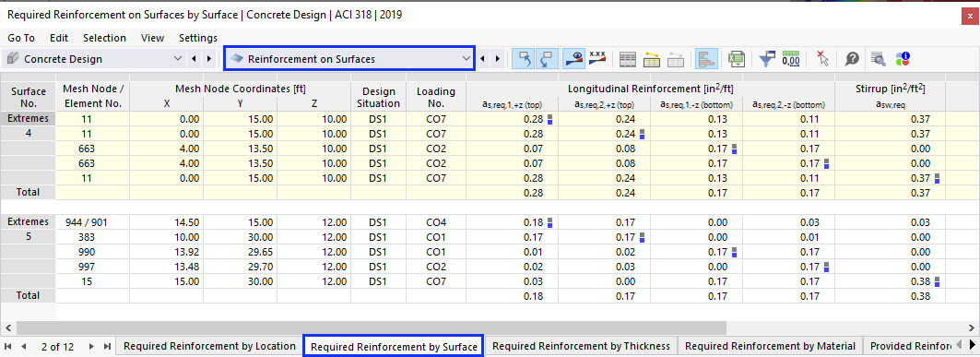Screen dimensions: 980x357
Task: Go to next add-on with right arrow beside Concrete Design
Action: (x=208, y=59)
